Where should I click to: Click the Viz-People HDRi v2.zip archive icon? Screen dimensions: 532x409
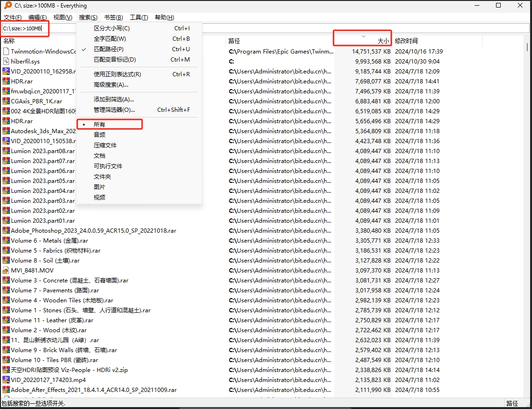[x=6, y=370]
